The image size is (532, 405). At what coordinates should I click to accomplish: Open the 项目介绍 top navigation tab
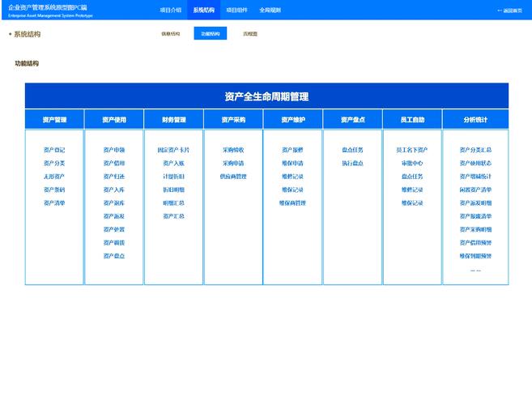[171, 11]
